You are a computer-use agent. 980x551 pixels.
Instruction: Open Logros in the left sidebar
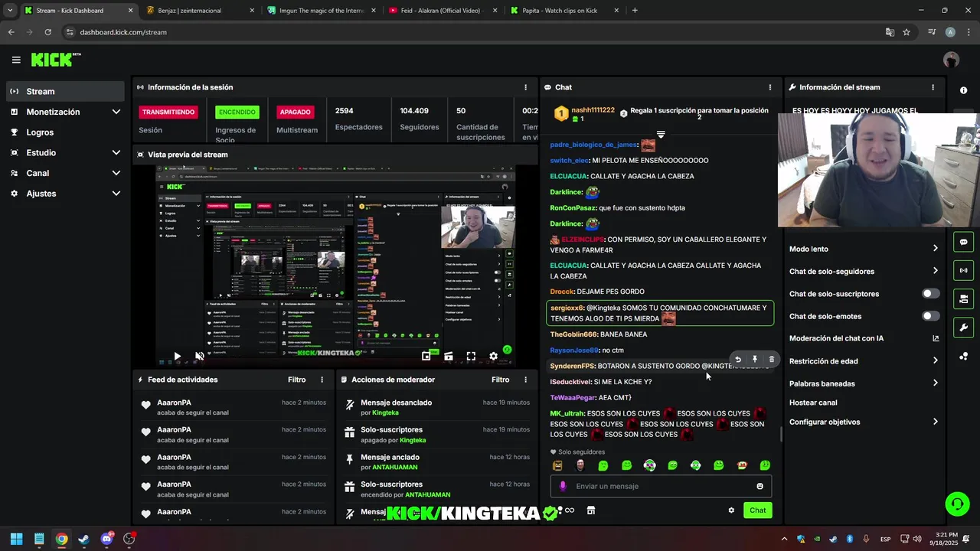(65, 132)
